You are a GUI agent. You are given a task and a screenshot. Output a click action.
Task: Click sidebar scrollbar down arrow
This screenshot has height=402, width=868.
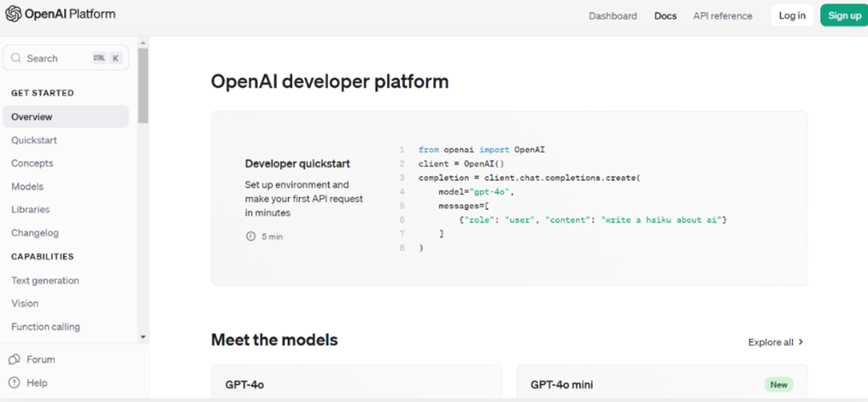143,337
